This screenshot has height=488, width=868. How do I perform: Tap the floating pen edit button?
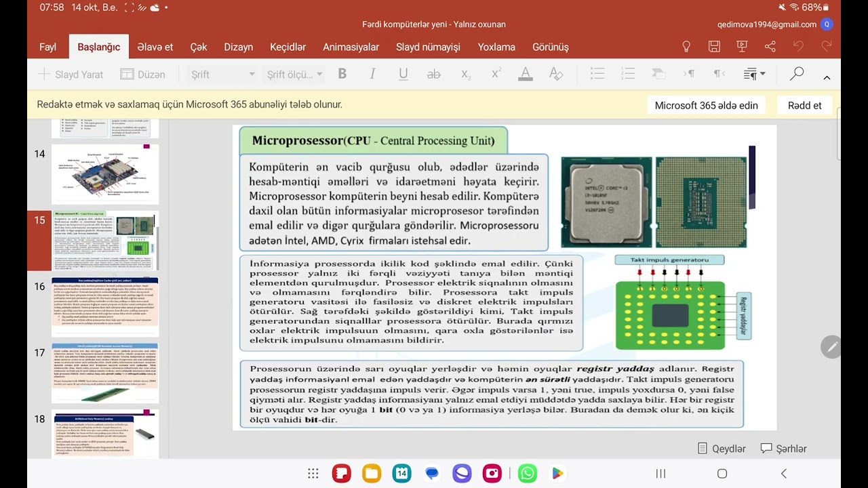[831, 346]
